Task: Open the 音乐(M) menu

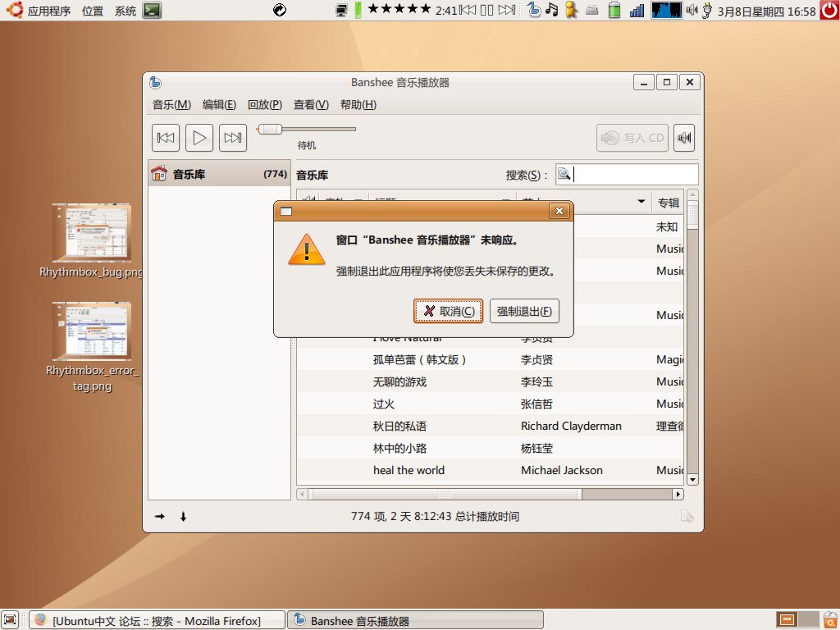Action: click(x=171, y=104)
